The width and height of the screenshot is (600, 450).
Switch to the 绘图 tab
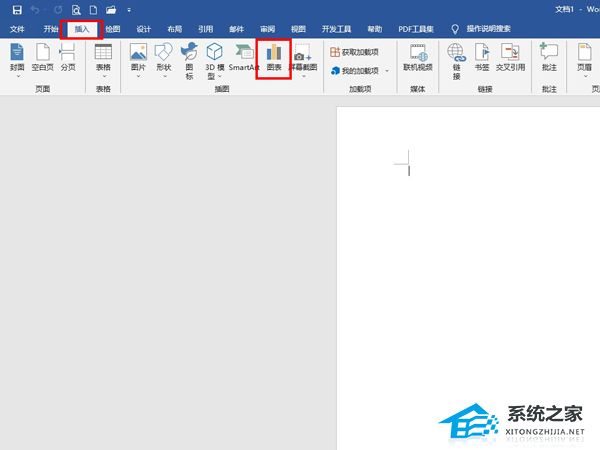[113, 29]
